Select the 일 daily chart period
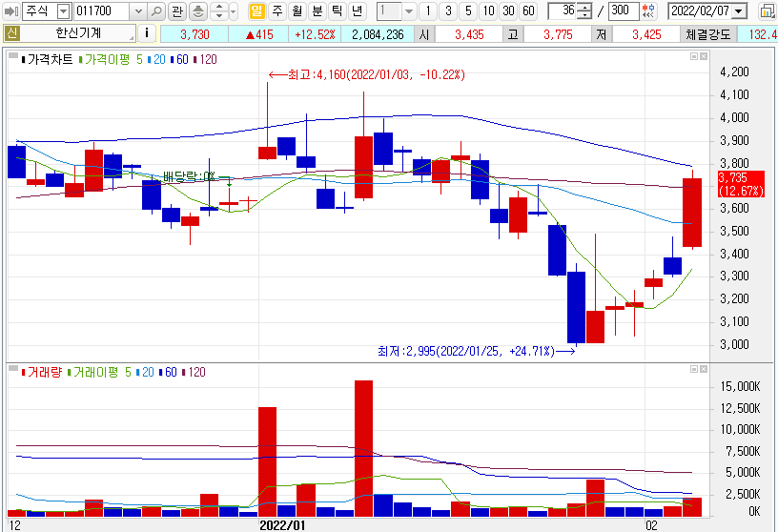778x532 pixels. click(x=256, y=10)
